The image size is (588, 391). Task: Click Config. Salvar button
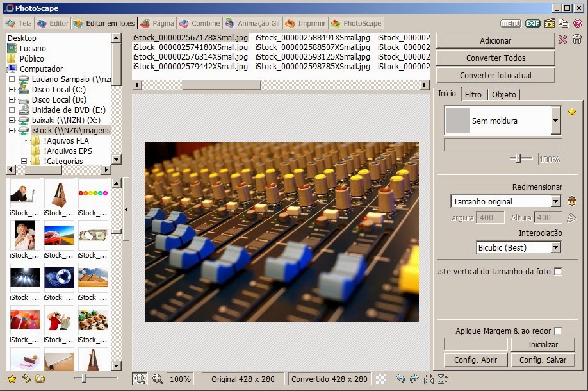coord(543,360)
